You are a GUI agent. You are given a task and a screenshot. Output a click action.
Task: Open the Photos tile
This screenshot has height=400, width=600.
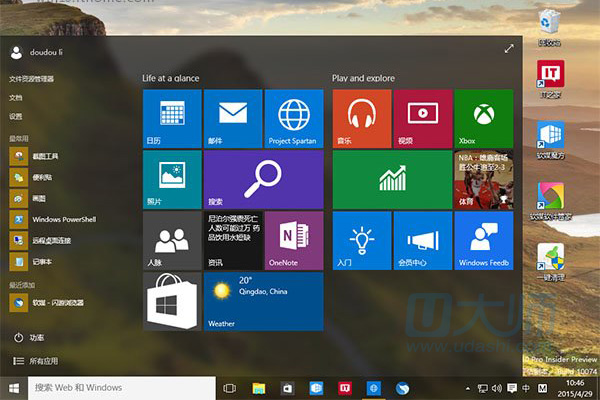pos(172,179)
